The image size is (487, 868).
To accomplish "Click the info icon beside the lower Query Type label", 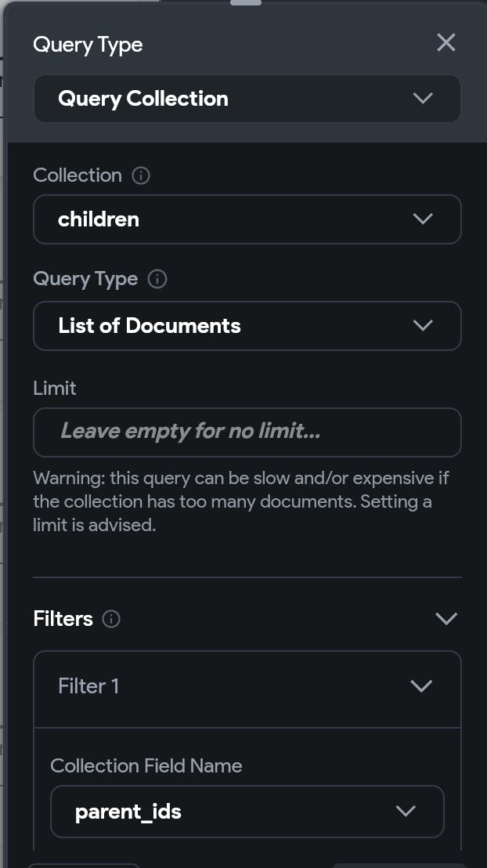I will (157, 279).
